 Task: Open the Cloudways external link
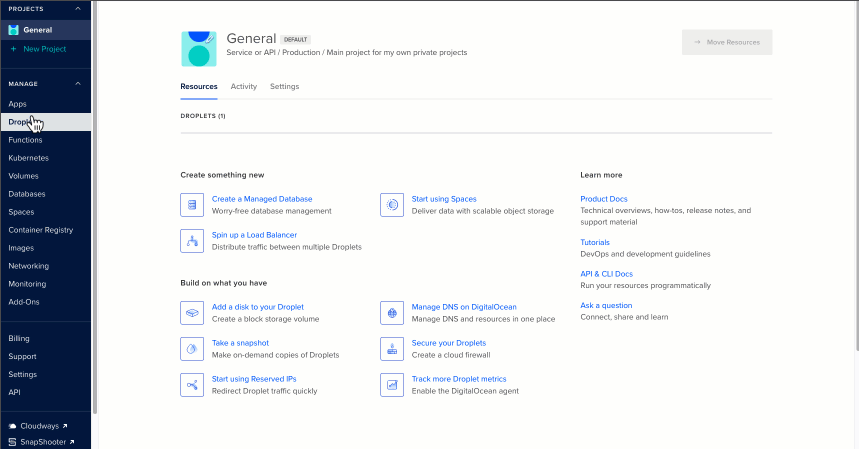(40, 426)
